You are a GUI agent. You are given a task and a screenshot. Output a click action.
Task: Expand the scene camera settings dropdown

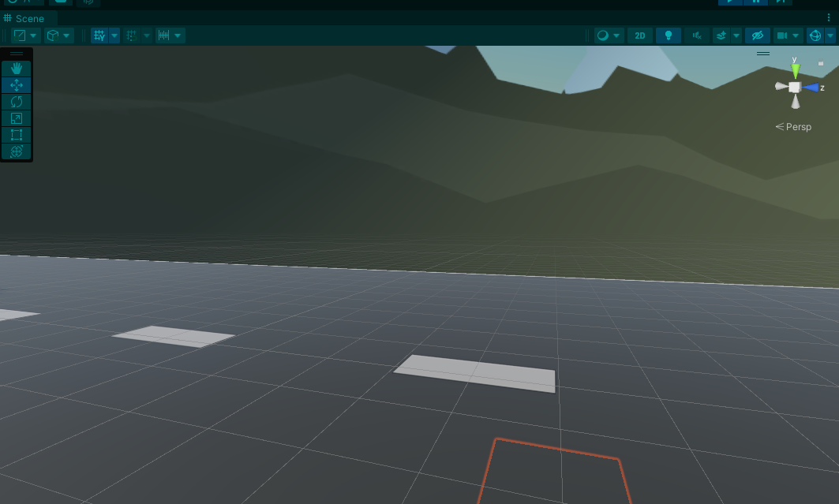(x=797, y=35)
